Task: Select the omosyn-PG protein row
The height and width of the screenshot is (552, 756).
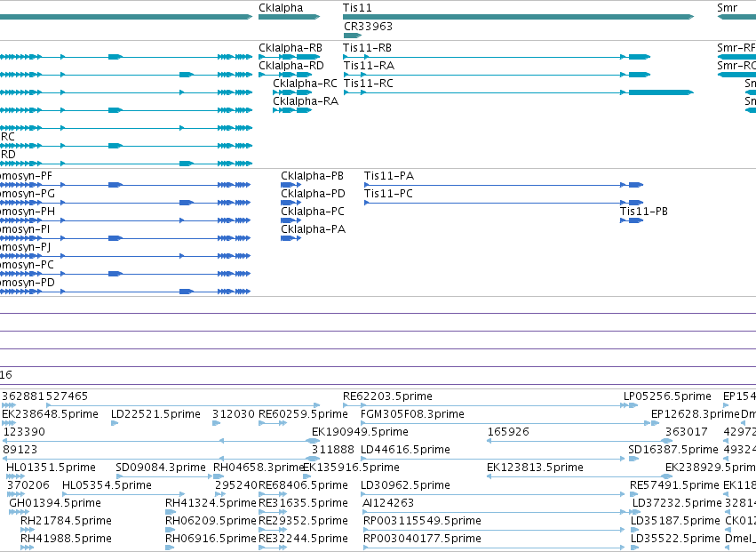Action: click(x=125, y=203)
